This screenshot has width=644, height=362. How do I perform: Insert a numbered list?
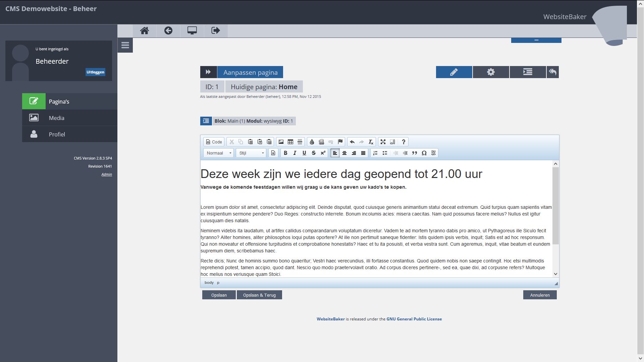tap(375, 153)
